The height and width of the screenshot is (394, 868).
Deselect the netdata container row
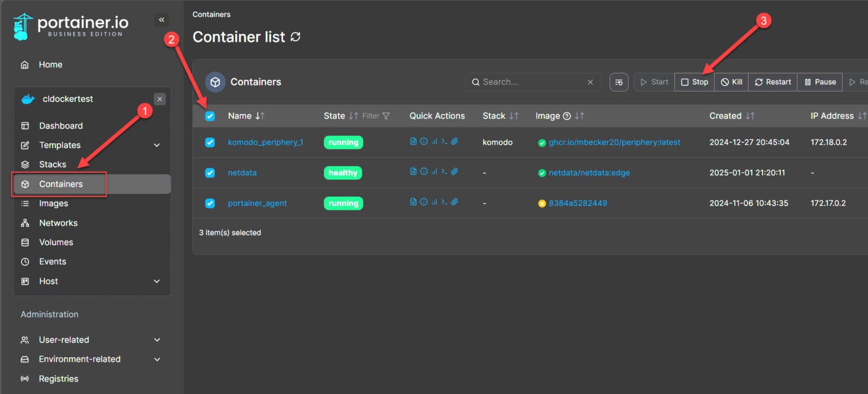click(210, 172)
